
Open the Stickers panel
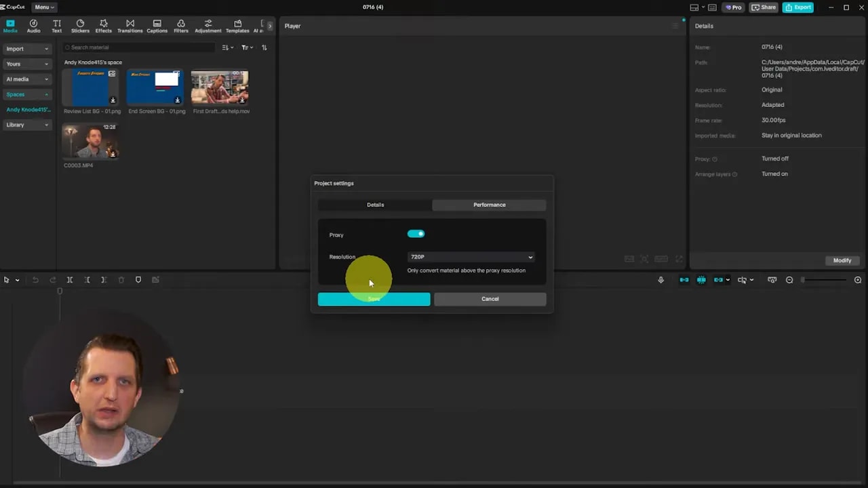tap(80, 26)
